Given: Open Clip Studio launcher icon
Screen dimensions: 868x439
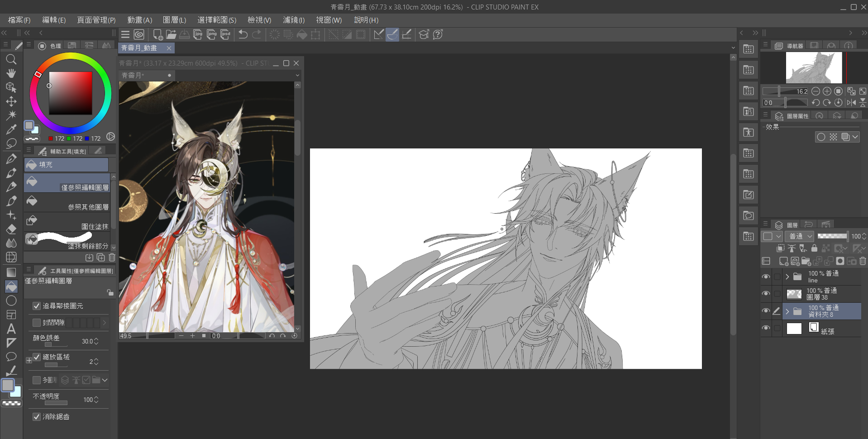Looking at the screenshot, I should click(x=139, y=34).
